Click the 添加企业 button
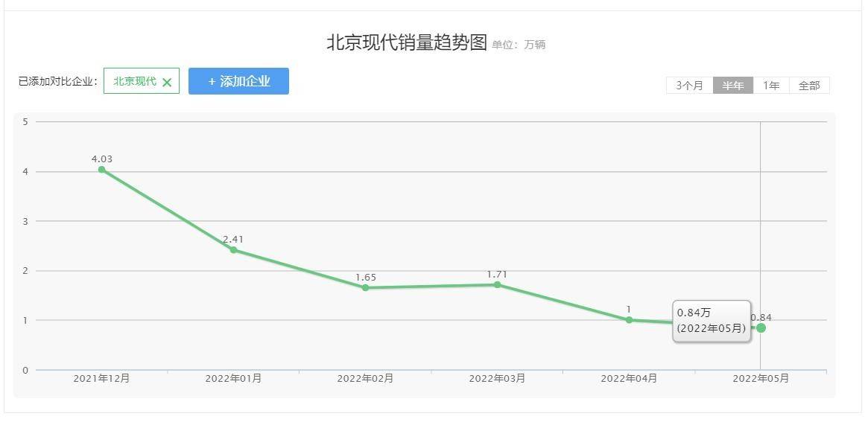The height and width of the screenshot is (422, 868). coord(238,81)
